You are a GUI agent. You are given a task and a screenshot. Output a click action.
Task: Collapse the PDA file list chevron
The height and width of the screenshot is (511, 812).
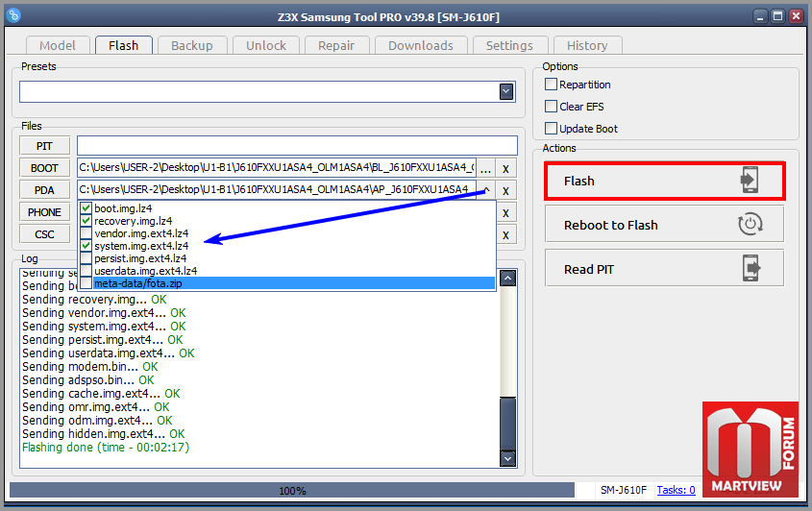pyautogui.click(x=486, y=189)
